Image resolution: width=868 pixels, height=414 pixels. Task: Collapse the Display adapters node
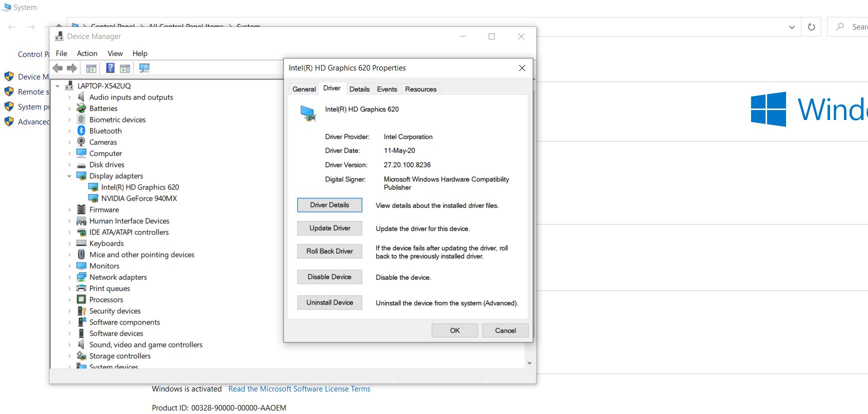click(69, 176)
